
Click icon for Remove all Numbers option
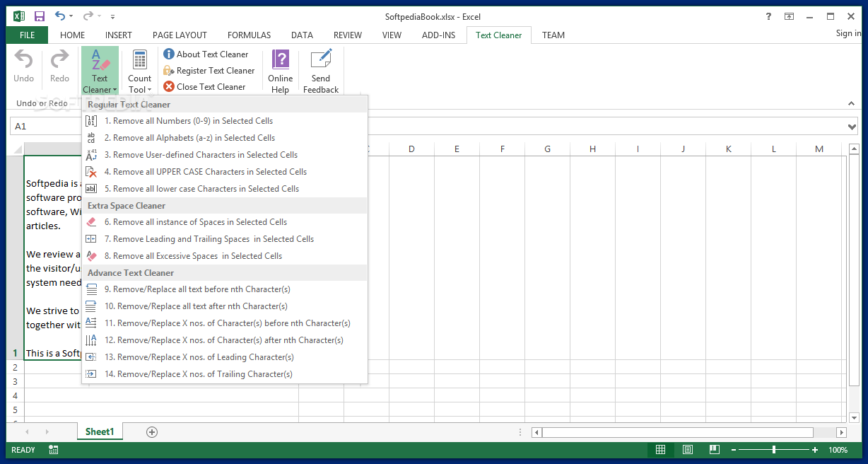pos(91,121)
